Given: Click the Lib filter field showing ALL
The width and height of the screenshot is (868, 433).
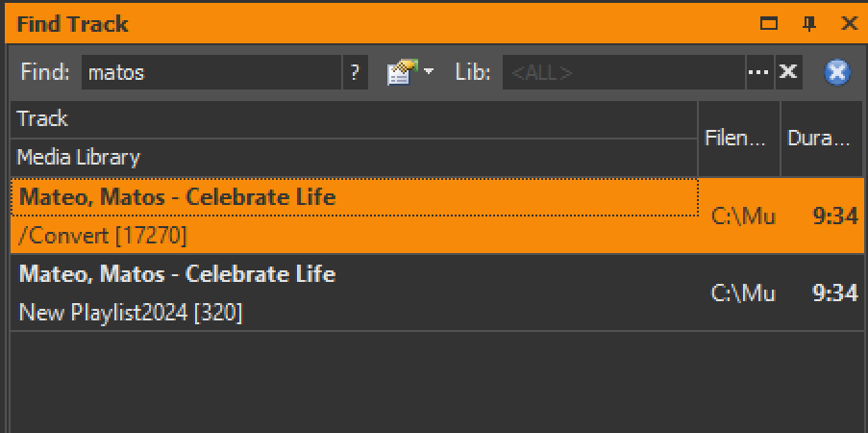Looking at the screenshot, I should pos(623,72).
